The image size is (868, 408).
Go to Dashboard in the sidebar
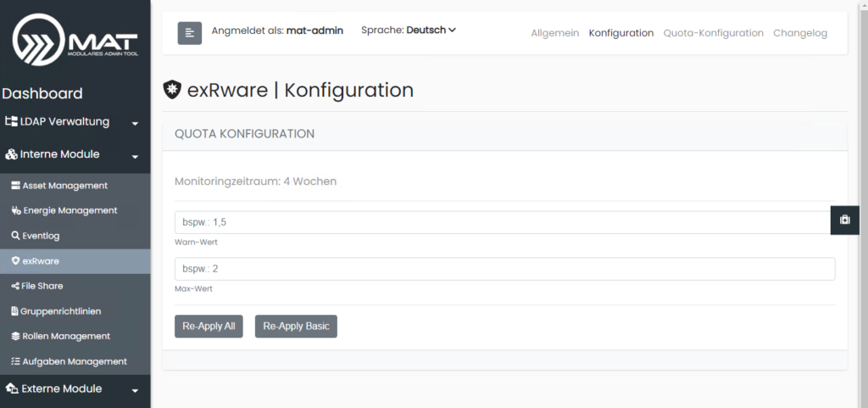click(x=42, y=93)
